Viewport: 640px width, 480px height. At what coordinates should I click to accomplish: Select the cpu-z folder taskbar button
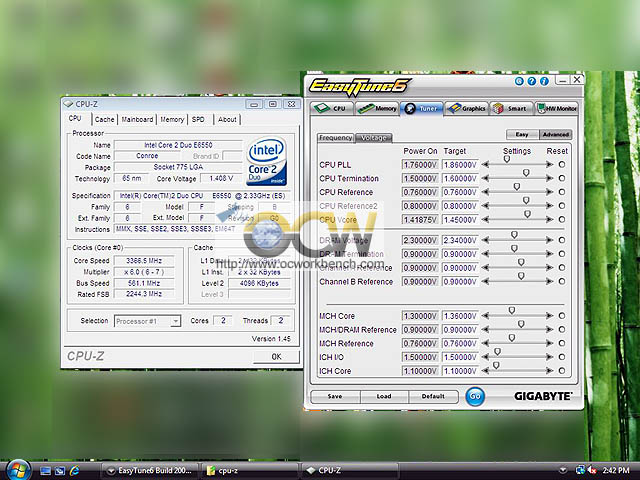[250, 471]
